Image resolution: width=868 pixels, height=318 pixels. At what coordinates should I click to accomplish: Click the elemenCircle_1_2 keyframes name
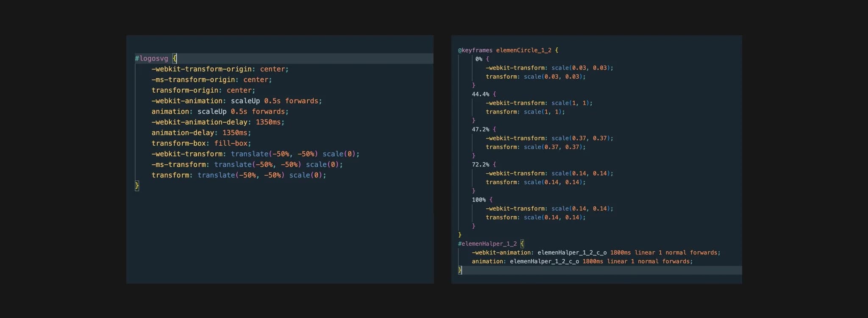523,50
